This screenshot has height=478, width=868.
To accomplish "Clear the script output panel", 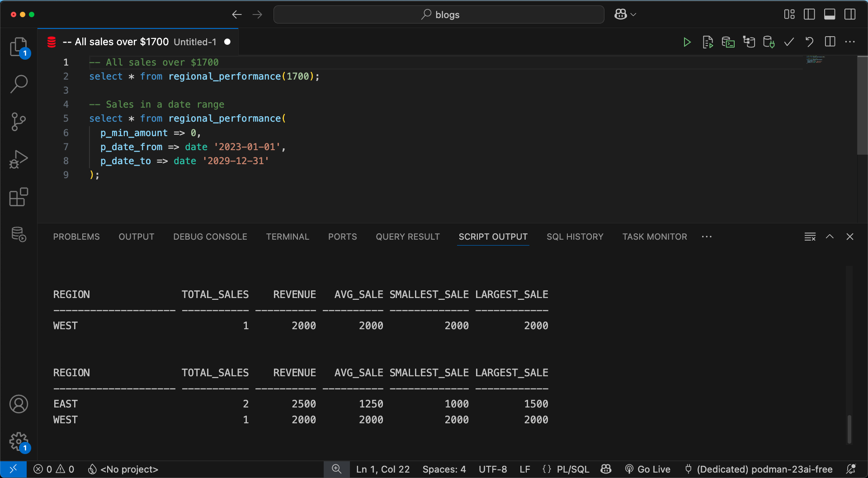I will click(810, 237).
